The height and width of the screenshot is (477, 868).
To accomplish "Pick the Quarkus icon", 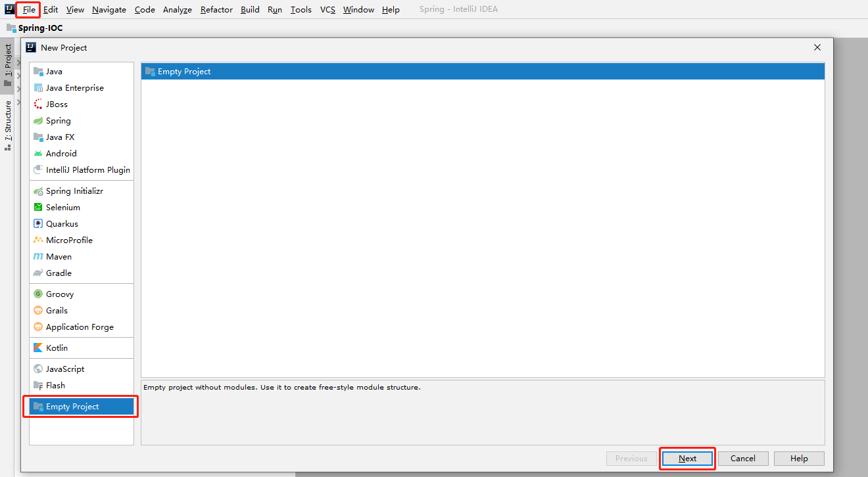I will 38,223.
